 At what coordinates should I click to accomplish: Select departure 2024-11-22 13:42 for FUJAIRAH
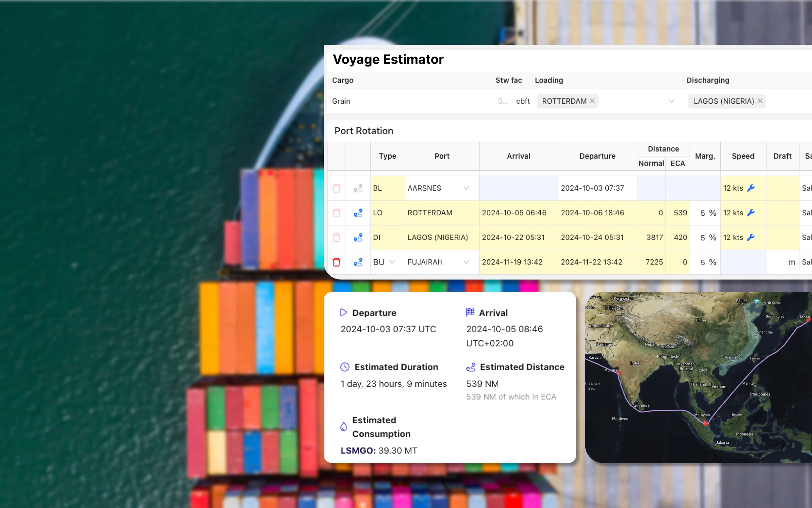tap(597, 262)
